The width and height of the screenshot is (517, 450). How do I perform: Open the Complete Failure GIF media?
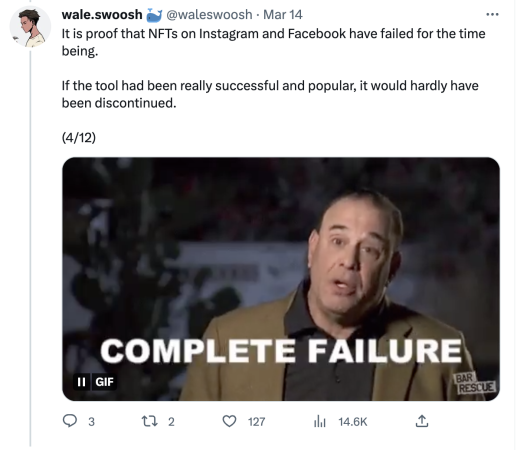click(281, 279)
